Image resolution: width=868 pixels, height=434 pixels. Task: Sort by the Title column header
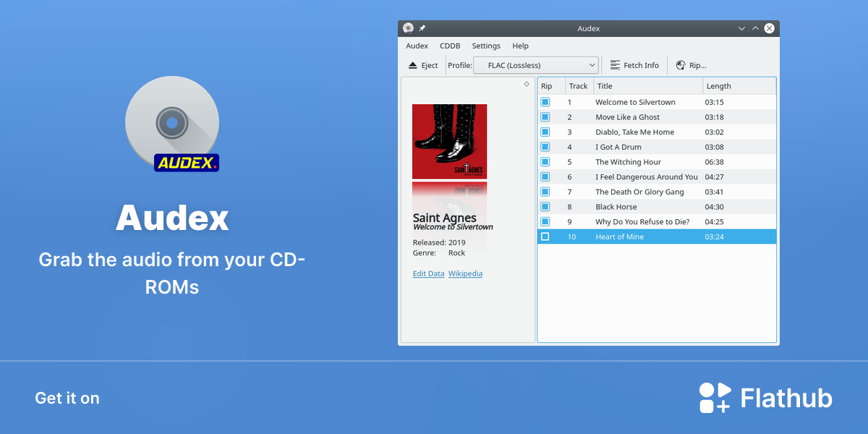click(648, 86)
